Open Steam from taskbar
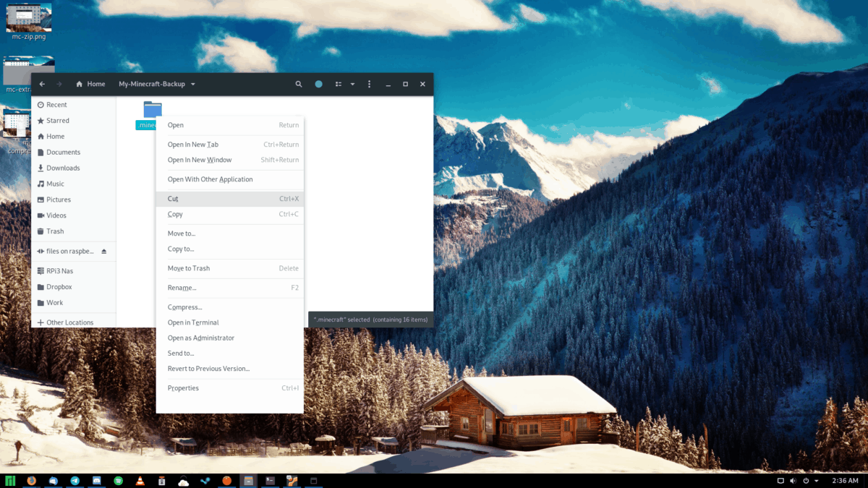868x488 pixels. click(205, 481)
